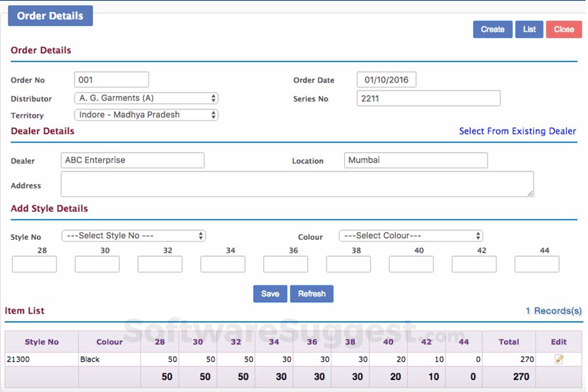The image size is (588, 392).
Task: Click the red Close button
Action: click(564, 29)
